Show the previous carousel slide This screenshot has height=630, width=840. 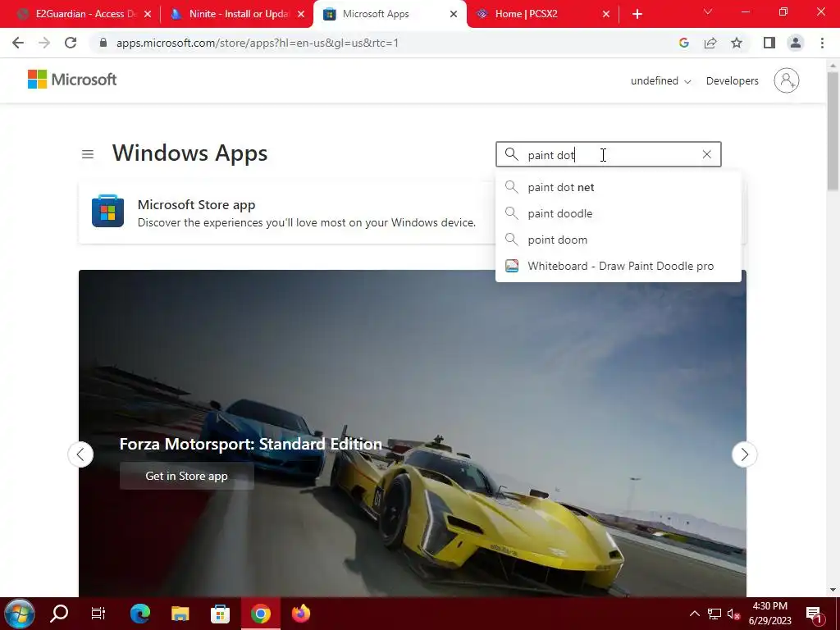pos(80,454)
